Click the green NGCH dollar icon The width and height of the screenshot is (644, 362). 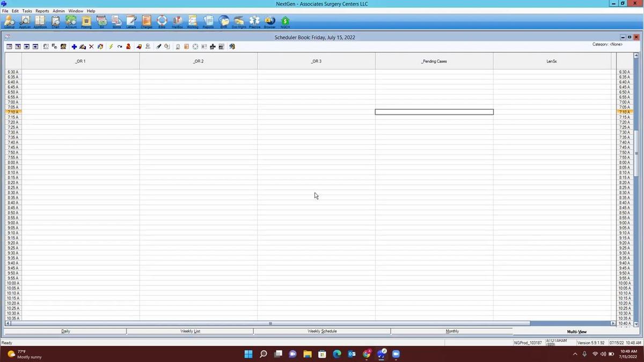[x=285, y=21]
